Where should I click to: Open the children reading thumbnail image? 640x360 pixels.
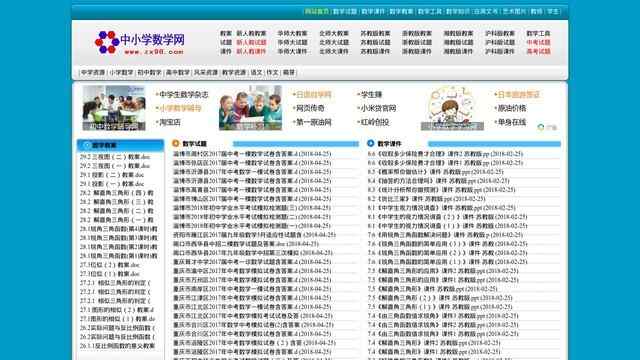pyautogui.click(x=250, y=108)
